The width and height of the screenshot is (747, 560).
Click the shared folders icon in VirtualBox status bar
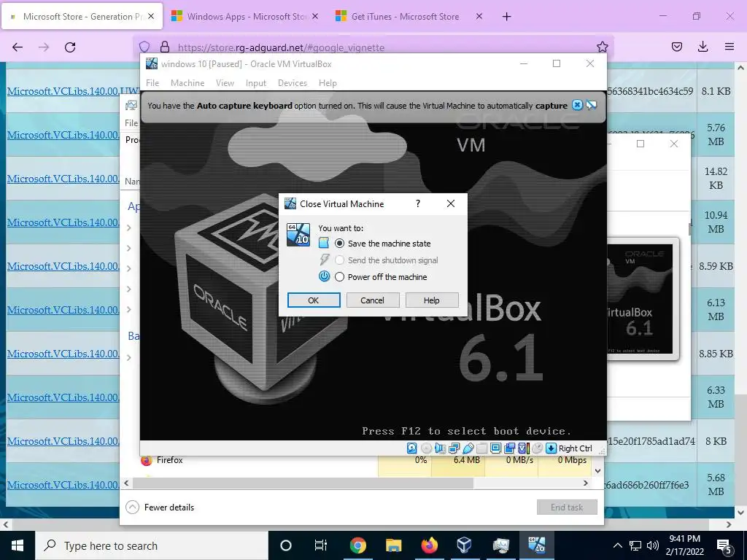(x=481, y=448)
